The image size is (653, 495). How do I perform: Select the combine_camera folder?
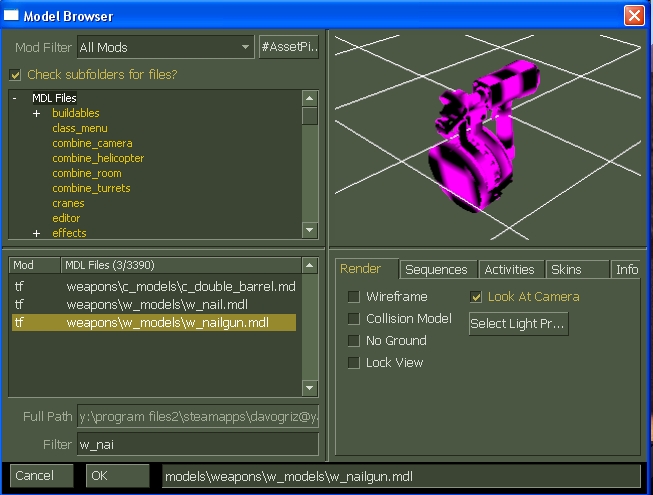point(92,143)
